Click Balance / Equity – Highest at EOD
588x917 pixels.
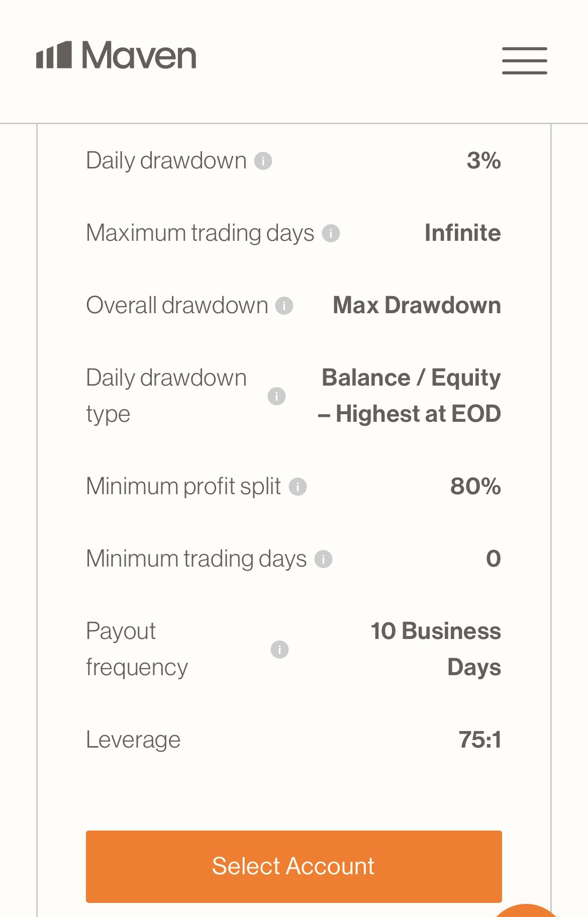[x=410, y=396]
